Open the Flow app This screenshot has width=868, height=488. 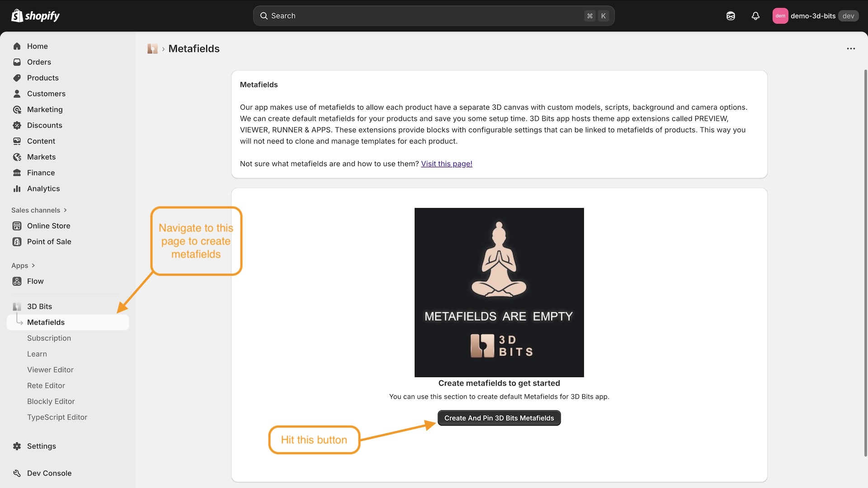tap(35, 281)
